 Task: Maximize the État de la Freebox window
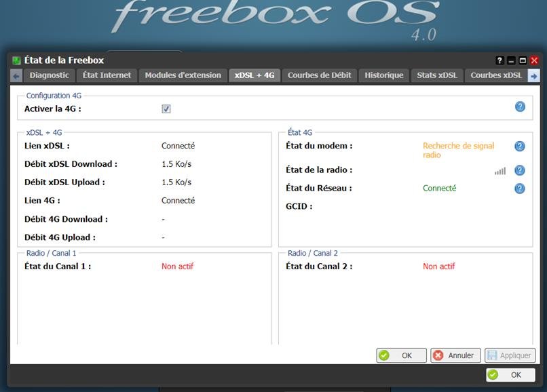coord(523,60)
